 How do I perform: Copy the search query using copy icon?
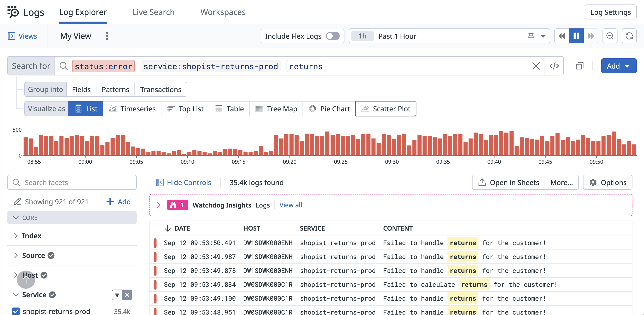579,66
